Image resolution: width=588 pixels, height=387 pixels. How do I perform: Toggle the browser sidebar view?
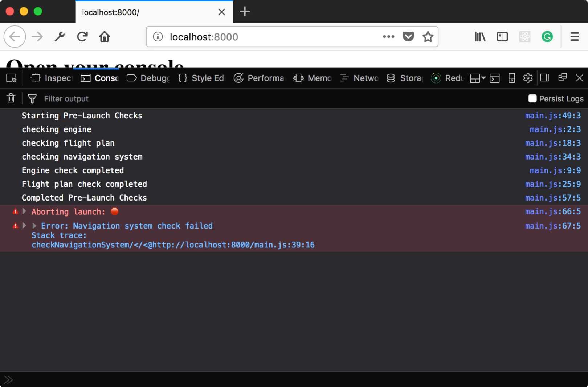pos(502,37)
